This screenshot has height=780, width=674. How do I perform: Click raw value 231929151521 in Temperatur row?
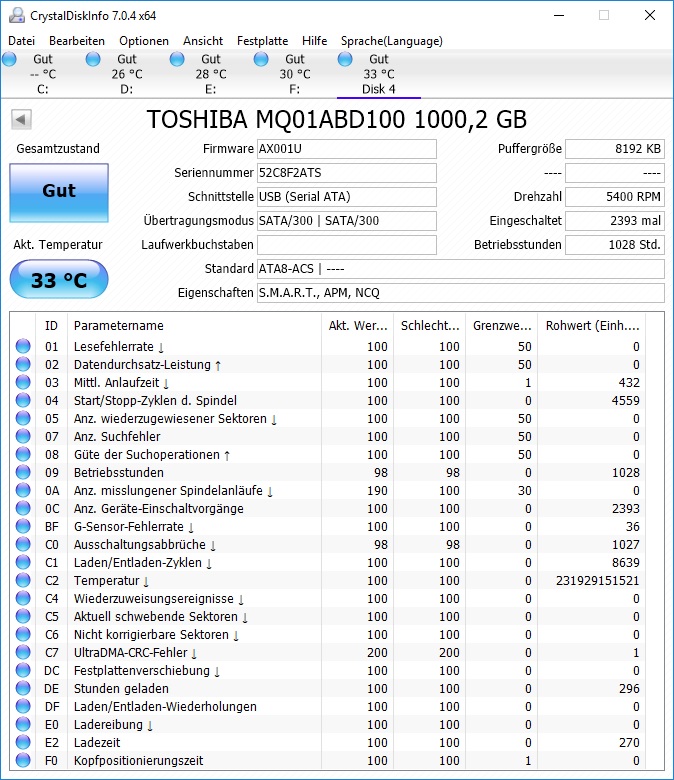click(597, 581)
